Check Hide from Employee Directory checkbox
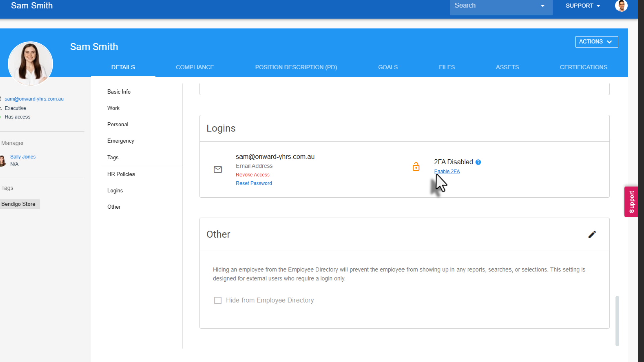 (x=218, y=300)
